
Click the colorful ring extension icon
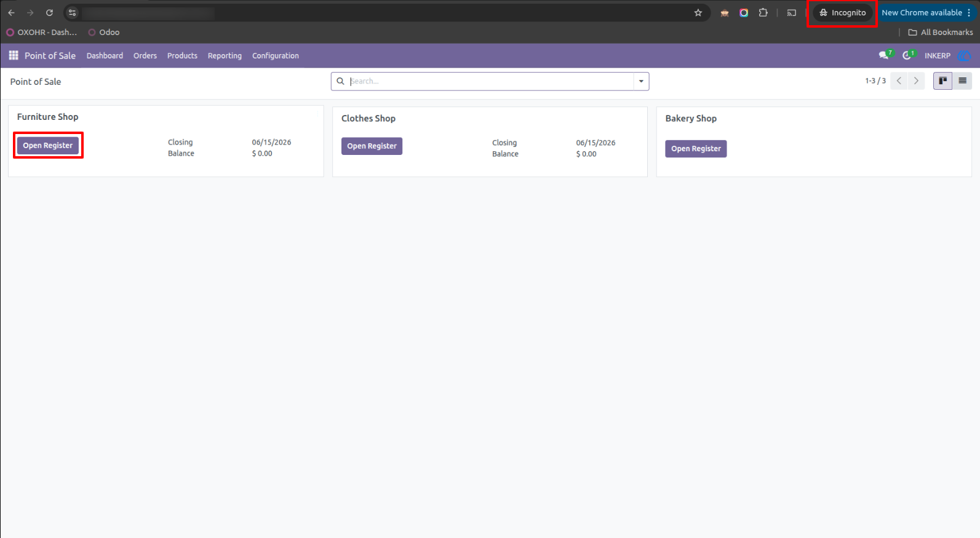(744, 12)
